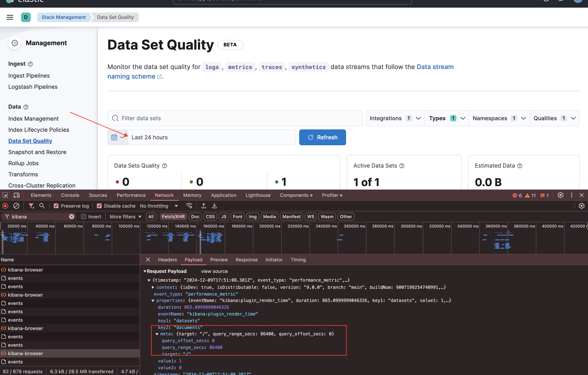Click the kibana network filter field

coord(39,217)
